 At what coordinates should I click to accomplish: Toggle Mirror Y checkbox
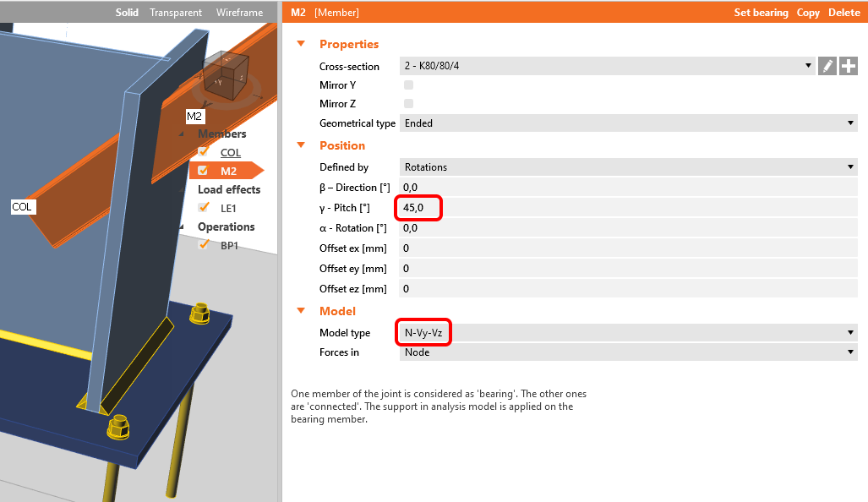click(408, 85)
